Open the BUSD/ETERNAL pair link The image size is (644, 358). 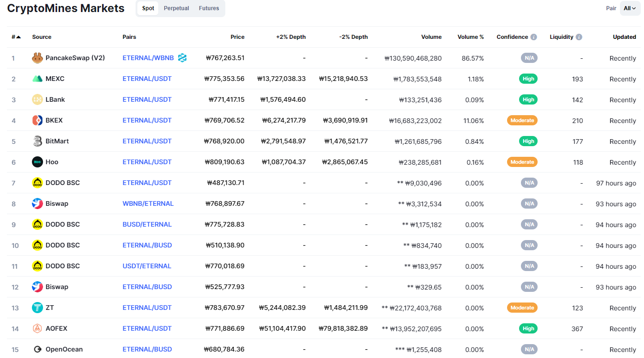click(147, 224)
